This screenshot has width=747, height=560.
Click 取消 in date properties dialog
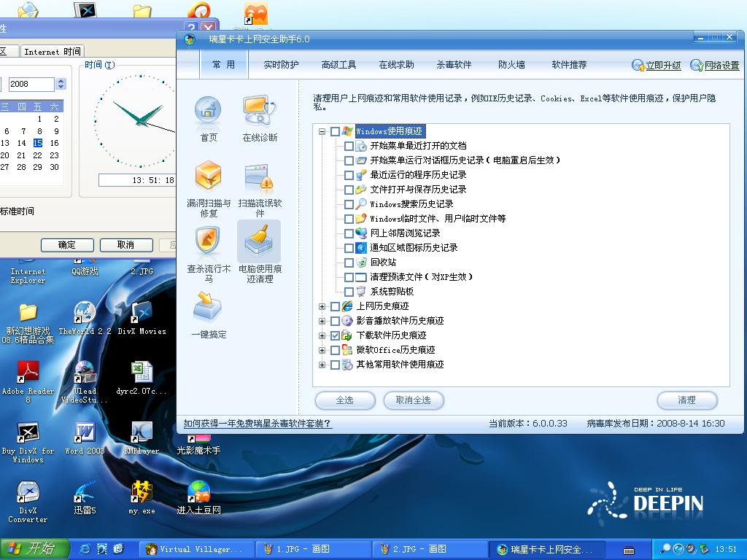(126, 245)
